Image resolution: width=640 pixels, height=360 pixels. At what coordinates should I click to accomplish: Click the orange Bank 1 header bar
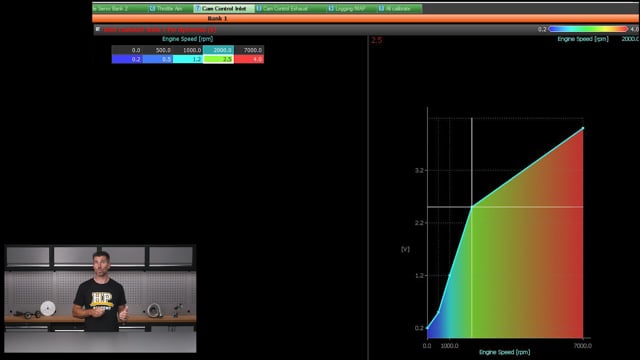[x=366, y=18]
